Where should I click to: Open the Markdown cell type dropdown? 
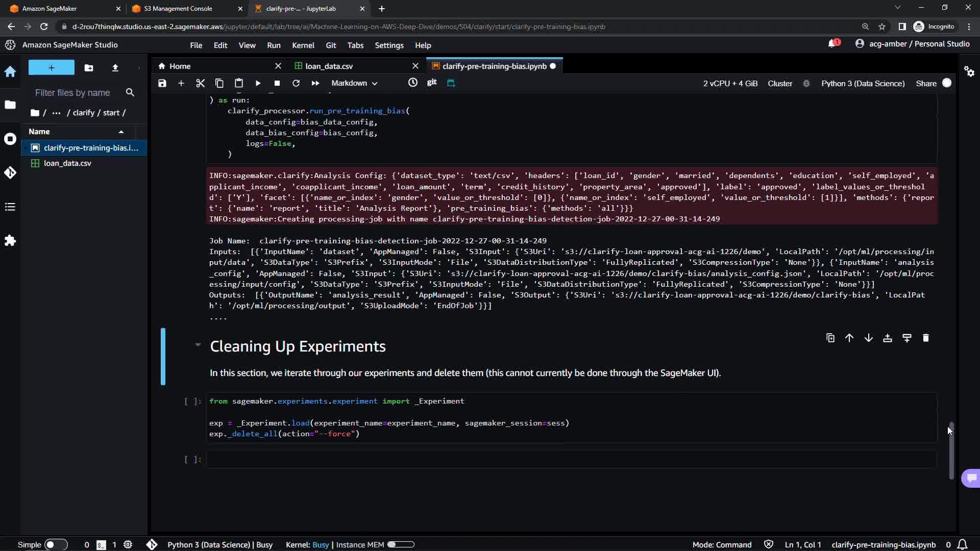pos(354,83)
